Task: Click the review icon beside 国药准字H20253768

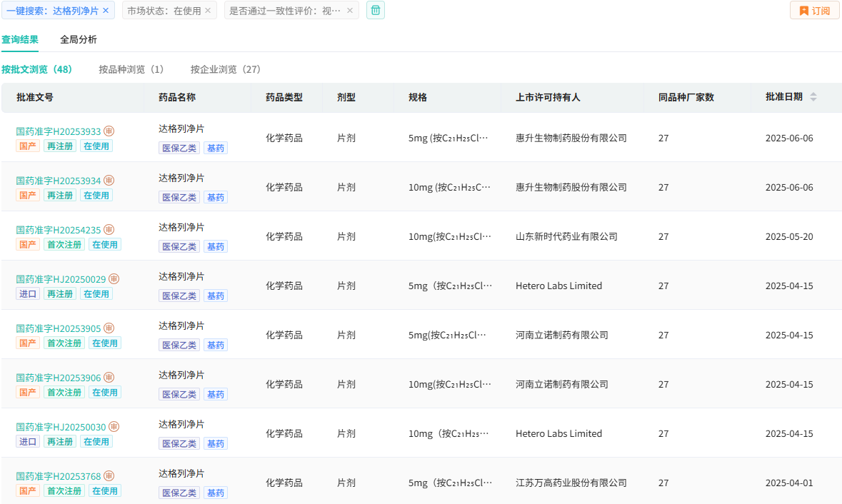Action: tap(109, 476)
